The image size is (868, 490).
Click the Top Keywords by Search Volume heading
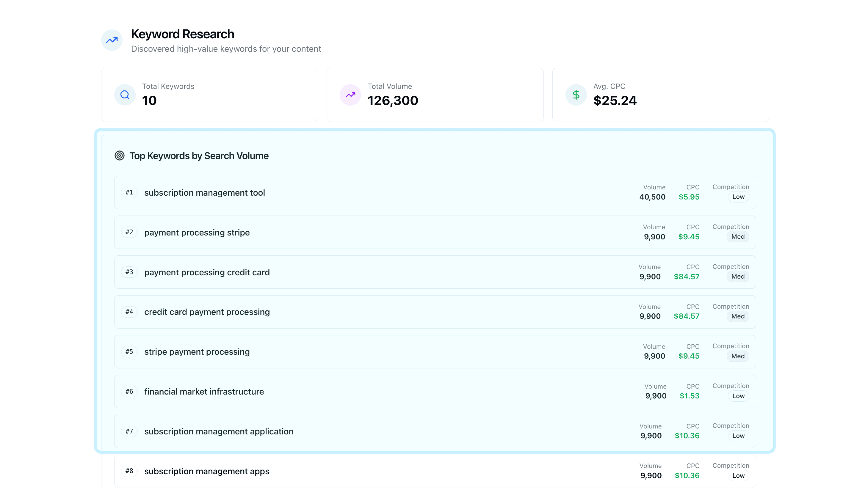click(199, 156)
